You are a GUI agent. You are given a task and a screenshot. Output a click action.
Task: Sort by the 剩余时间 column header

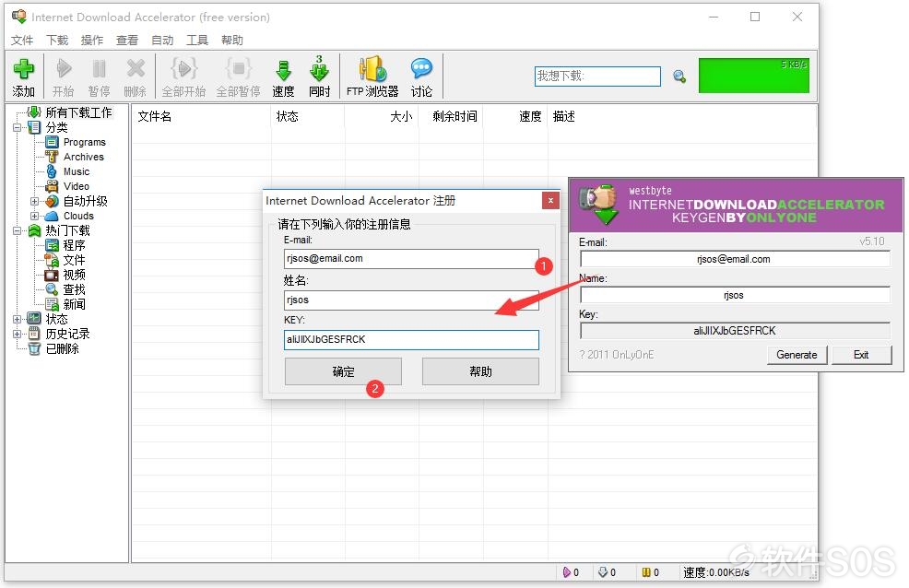coord(451,116)
